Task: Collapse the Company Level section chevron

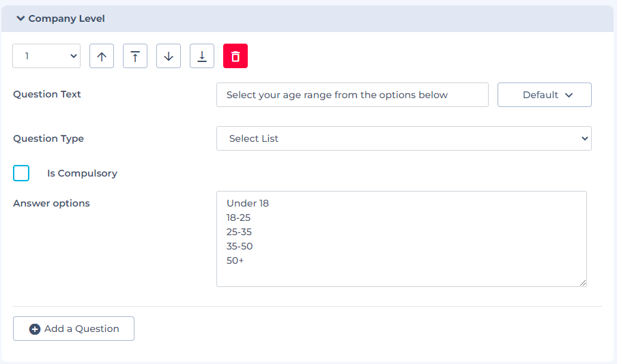Action: pyautogui.click(x=20, y=19)
